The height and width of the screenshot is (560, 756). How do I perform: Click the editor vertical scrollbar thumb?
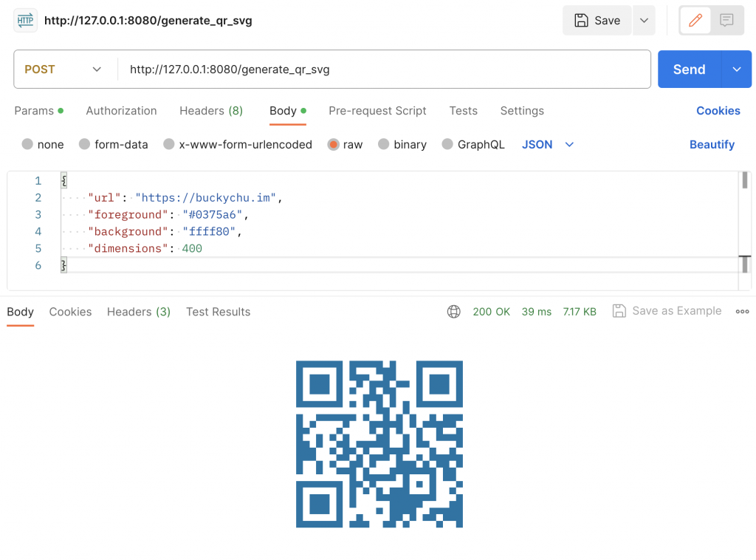tap(745, 180)
